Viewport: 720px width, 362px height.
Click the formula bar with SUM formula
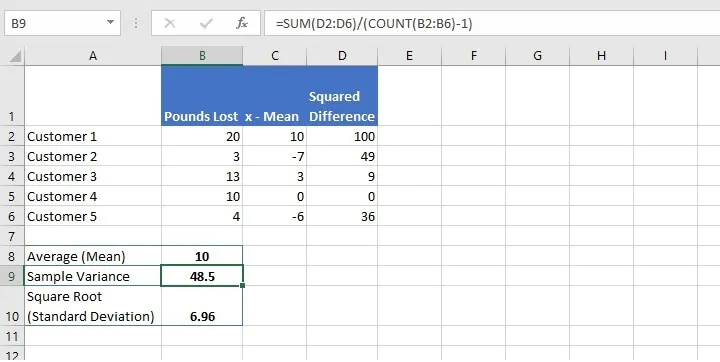(x=492, y=23)
